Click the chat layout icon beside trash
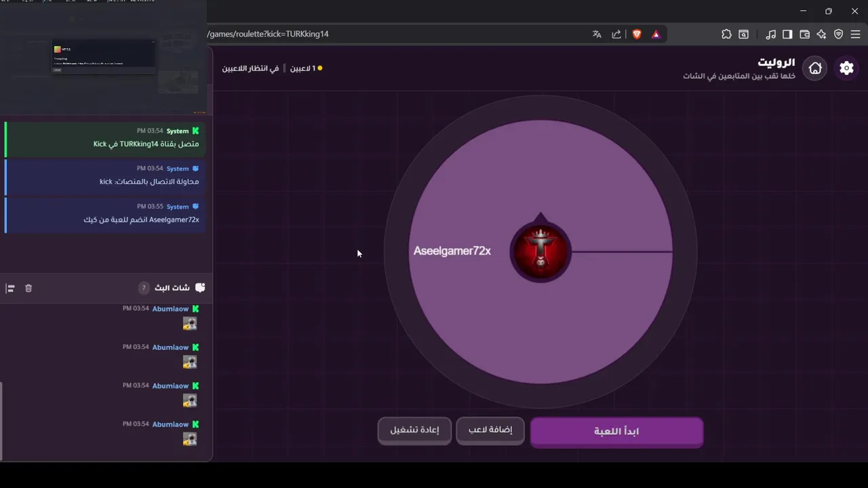 tap(10, 288)
